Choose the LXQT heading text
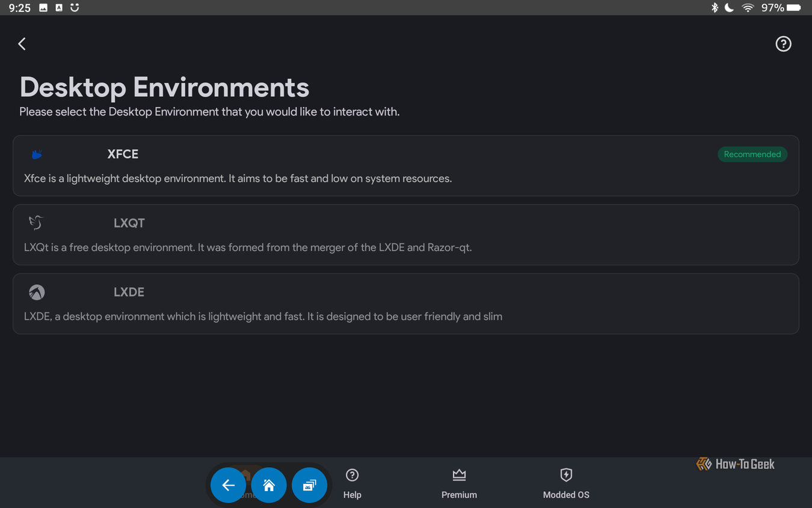 (x=129, y=223)
